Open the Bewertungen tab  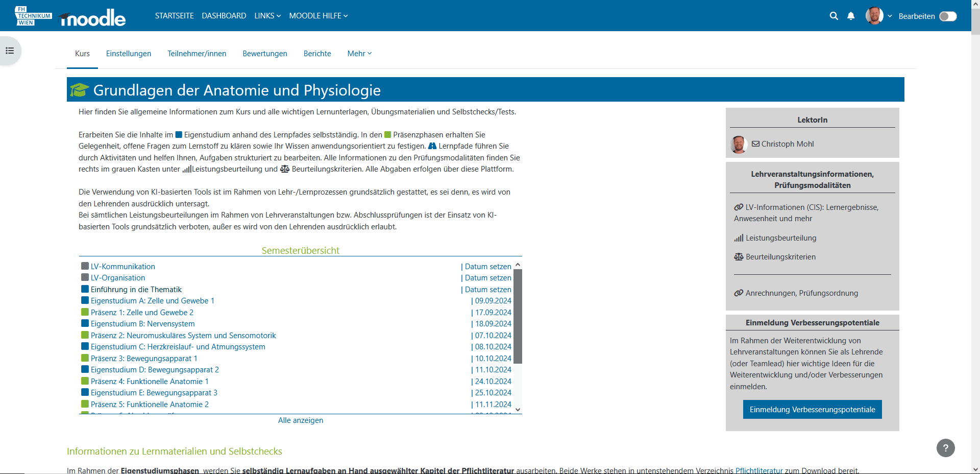point(265,54)
